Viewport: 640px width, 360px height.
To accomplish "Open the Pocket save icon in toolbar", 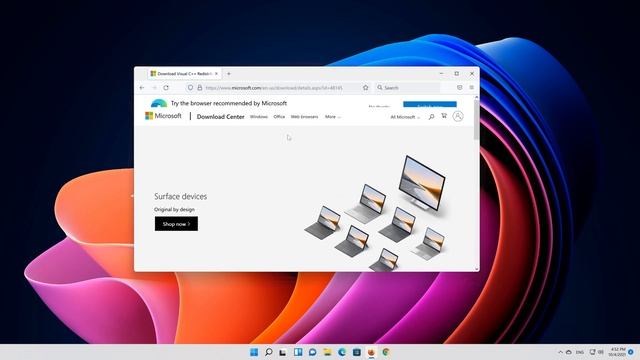I will click(460, 88).
